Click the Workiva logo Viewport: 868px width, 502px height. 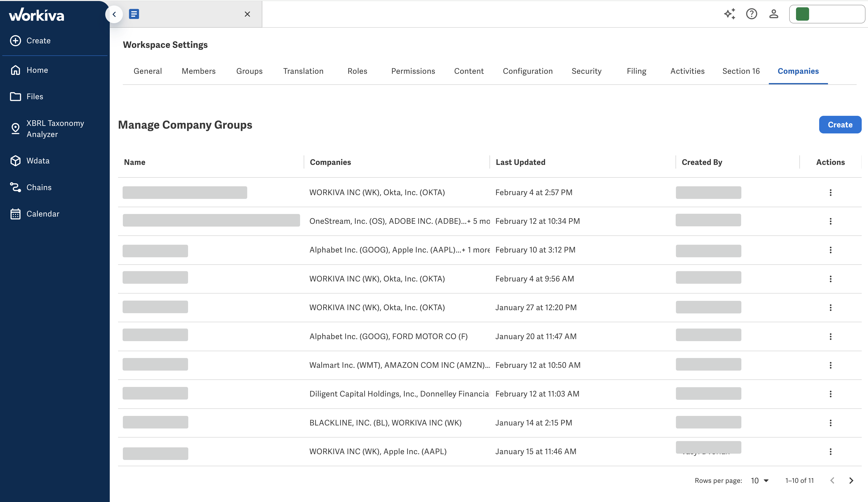[37, 15]
